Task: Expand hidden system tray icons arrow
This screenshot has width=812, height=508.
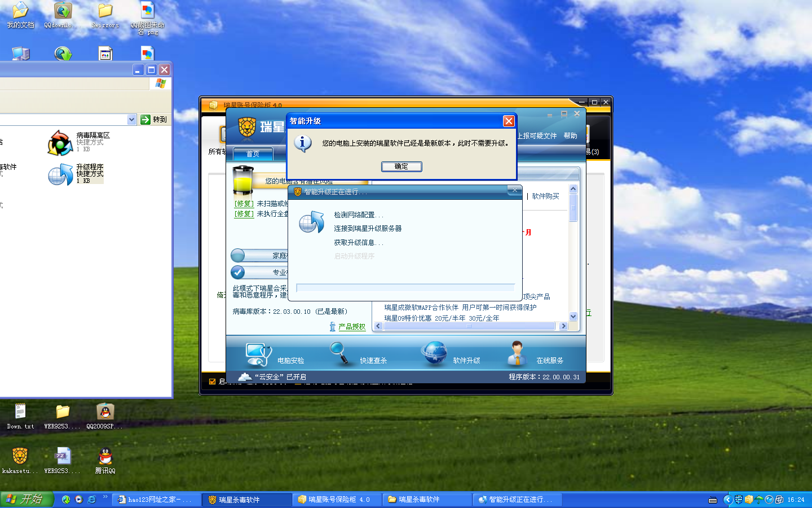Action: [727, 500]
